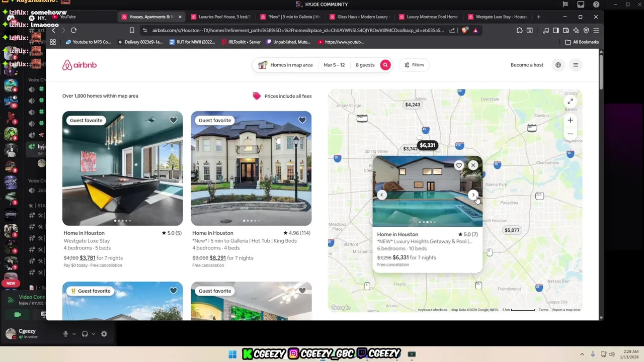Image resolution: width=644 pixels, height=362 pixels.
Task: Bookmark this page icon
Action: (132, 30)
